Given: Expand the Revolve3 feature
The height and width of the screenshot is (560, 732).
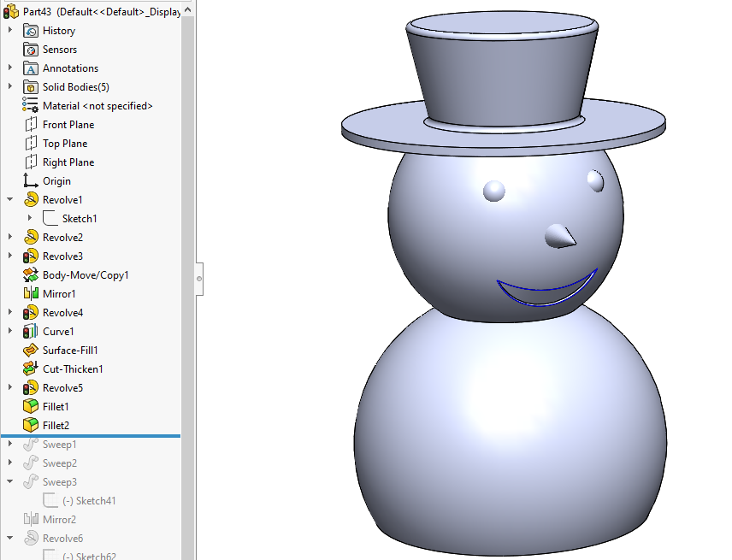Looking at the screenshot, I should (x=9, y=256).
